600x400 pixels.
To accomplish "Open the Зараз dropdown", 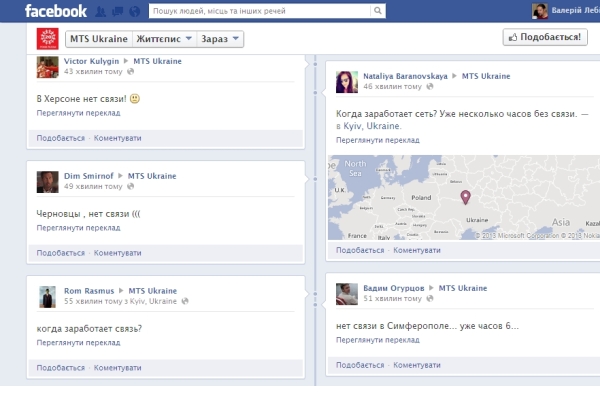I will (x=220, y=39).
